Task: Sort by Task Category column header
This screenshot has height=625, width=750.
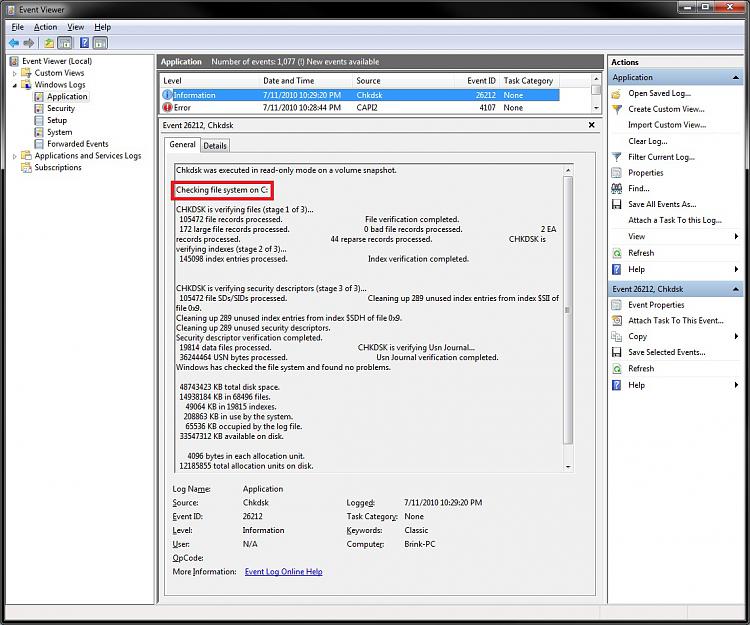Action: (529, 81)
